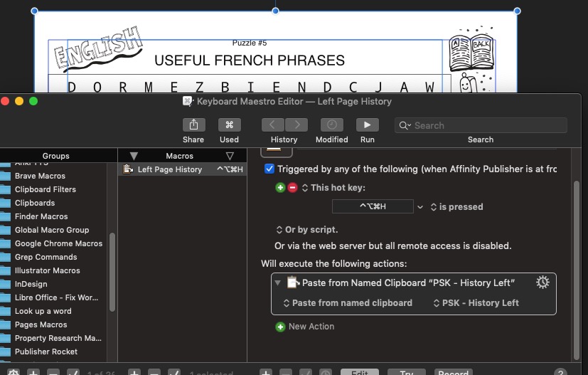The height and width of the screenshot is (375, 588).
Task: Click the Groups list scrollbar
Action: [x=112, y=272]
